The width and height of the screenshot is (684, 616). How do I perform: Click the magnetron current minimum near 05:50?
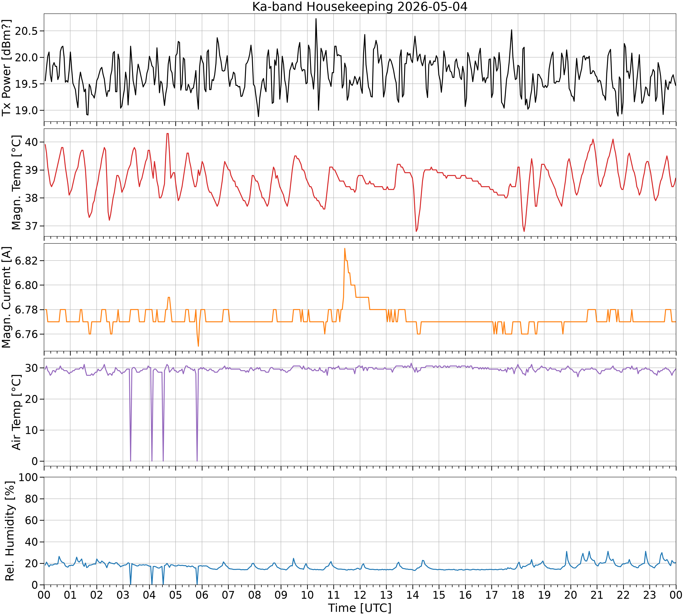pos(198,346)
